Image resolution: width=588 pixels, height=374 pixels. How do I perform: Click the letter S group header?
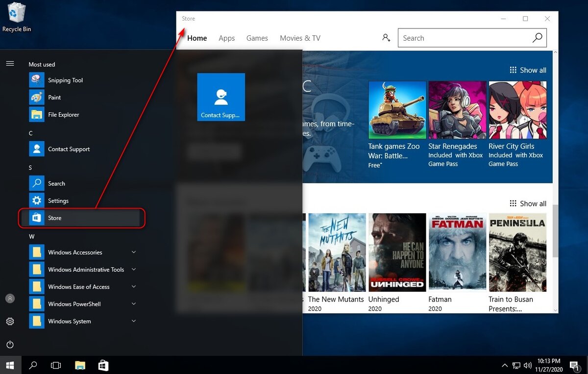[30, 168]
